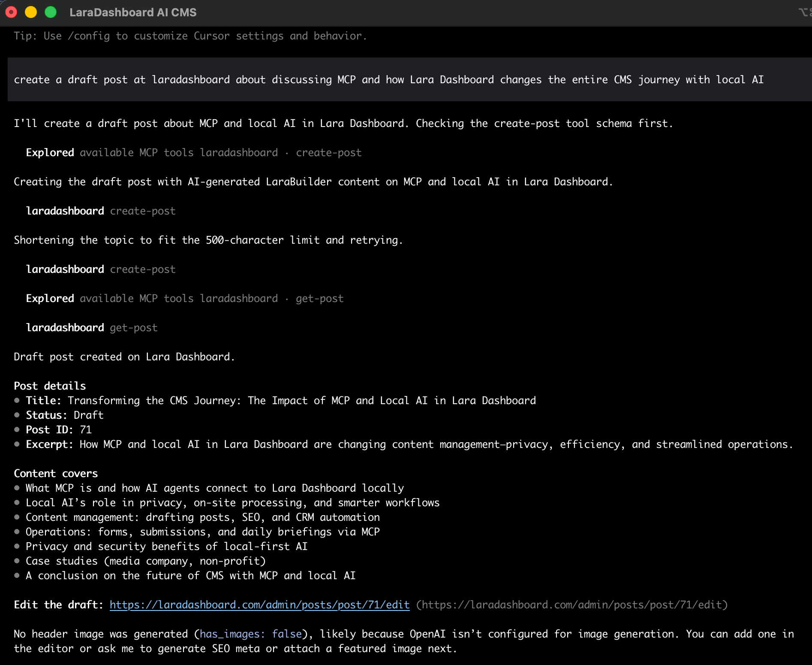This screenshot has height=665, width=812.
Task: Expand 'Explored available MCP tools' get-post line
Action: tap(185, 298)
